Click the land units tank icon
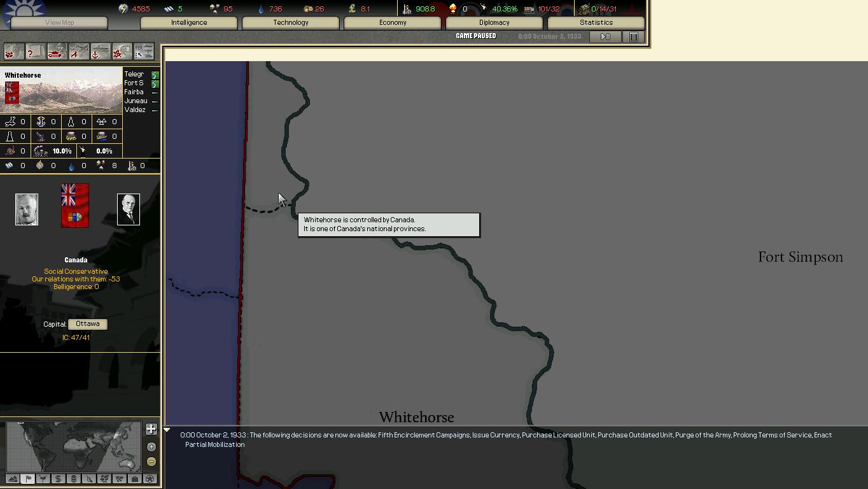 [x=57, y=52]
